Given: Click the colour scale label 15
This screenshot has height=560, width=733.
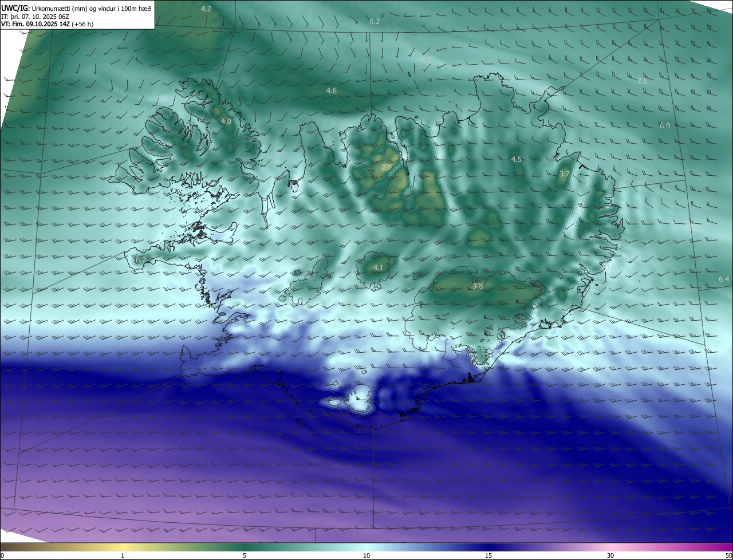Looking at the screenshot, I should click(x=488, y=555).
